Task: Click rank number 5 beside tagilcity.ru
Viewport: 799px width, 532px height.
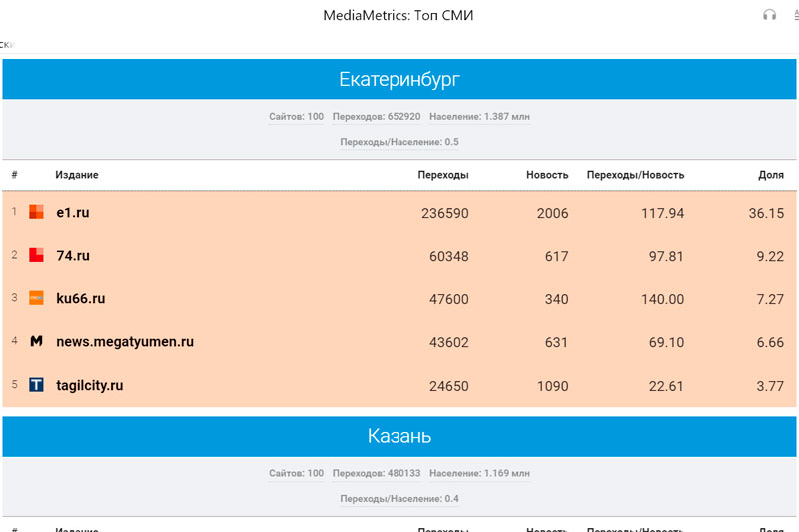Action: pos(14,384)
